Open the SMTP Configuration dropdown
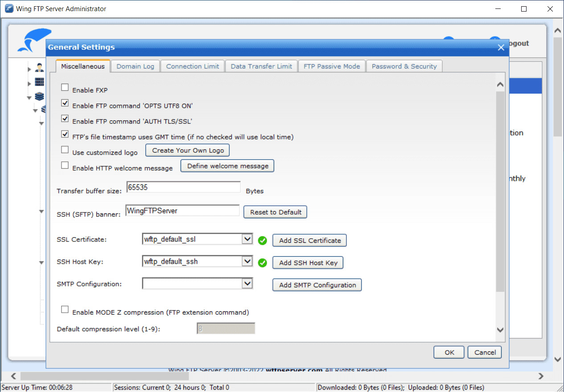 247,283
